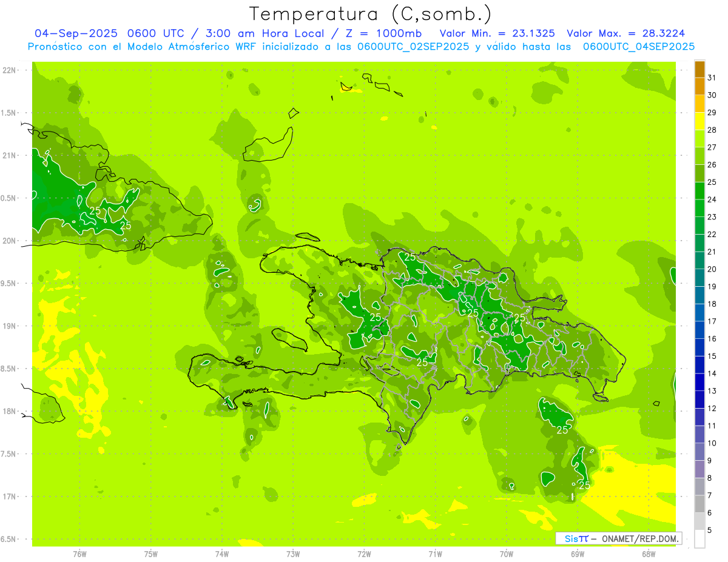Select the colorbar swatch between 23 and 24
Screen dimensions: 728x562
coord(699,208)
